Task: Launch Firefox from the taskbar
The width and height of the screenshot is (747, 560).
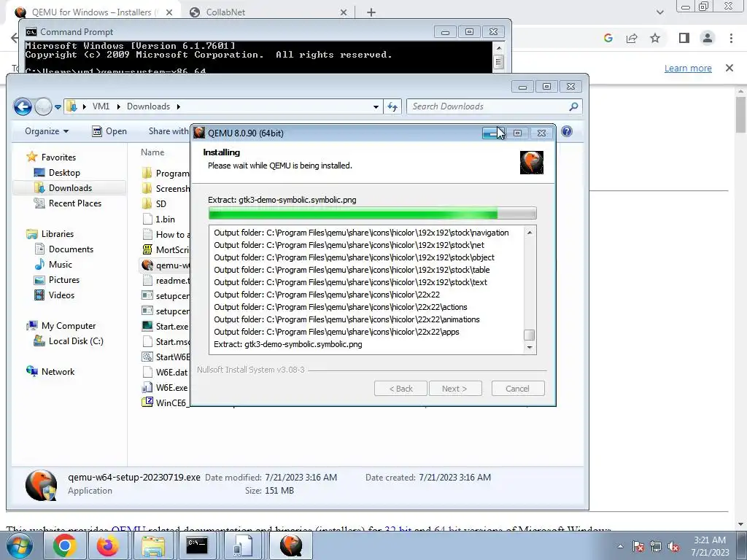Action: coord(108,545)
